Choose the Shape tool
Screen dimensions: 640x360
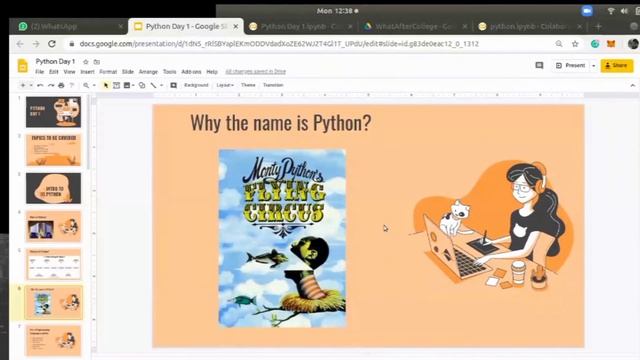pos(142,85)
